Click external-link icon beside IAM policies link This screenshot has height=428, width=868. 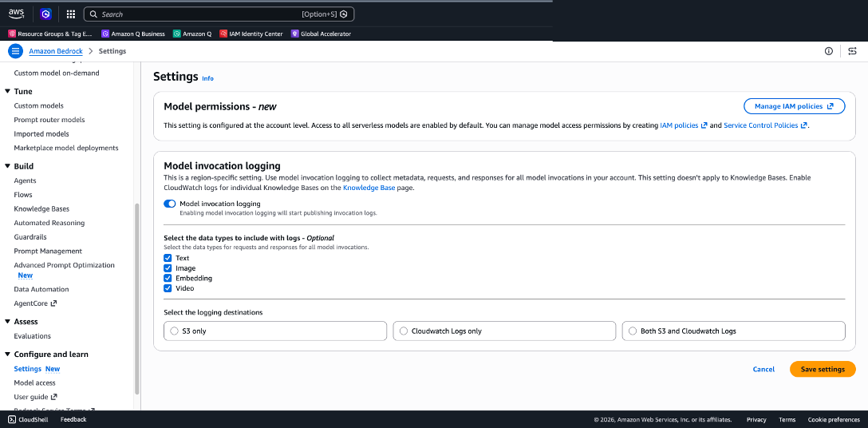tap(704, 126)
